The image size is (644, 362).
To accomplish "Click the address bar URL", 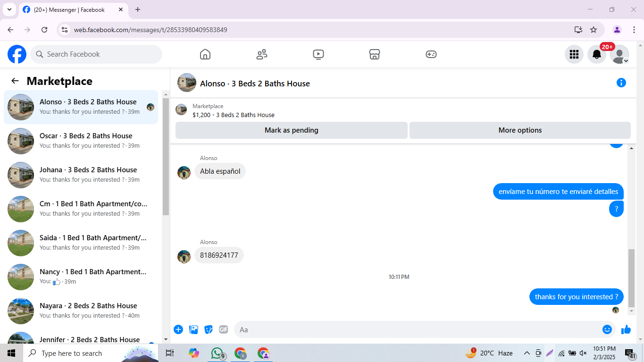I will tap(151, 30).
